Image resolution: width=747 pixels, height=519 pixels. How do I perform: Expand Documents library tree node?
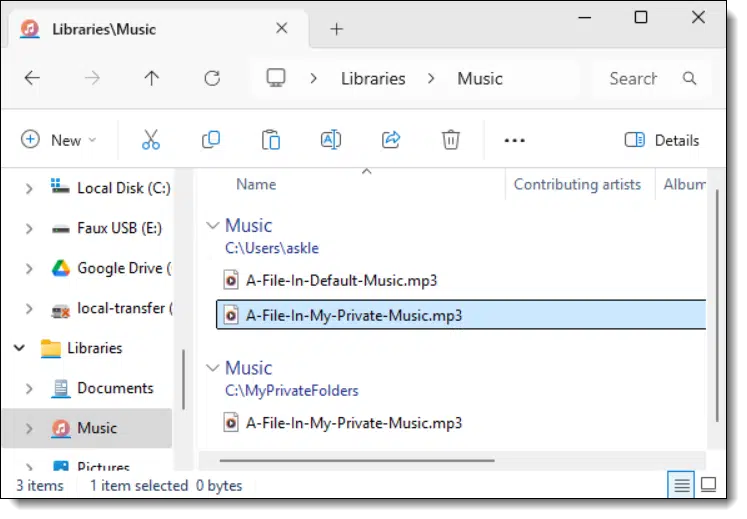tap(29, 389)
